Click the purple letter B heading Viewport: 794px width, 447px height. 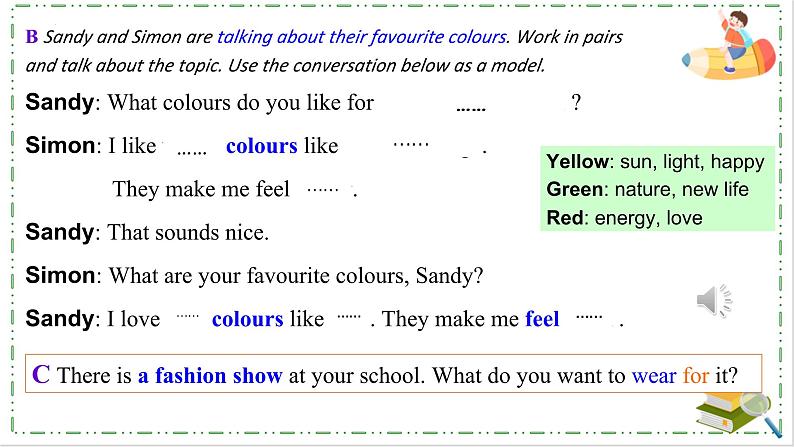(x=32, y=36)
